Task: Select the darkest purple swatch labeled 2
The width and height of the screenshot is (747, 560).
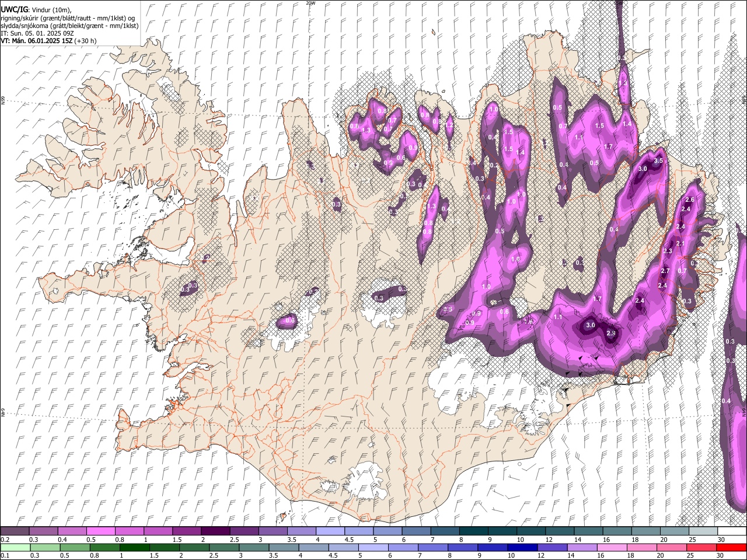Action: (215, 531)
